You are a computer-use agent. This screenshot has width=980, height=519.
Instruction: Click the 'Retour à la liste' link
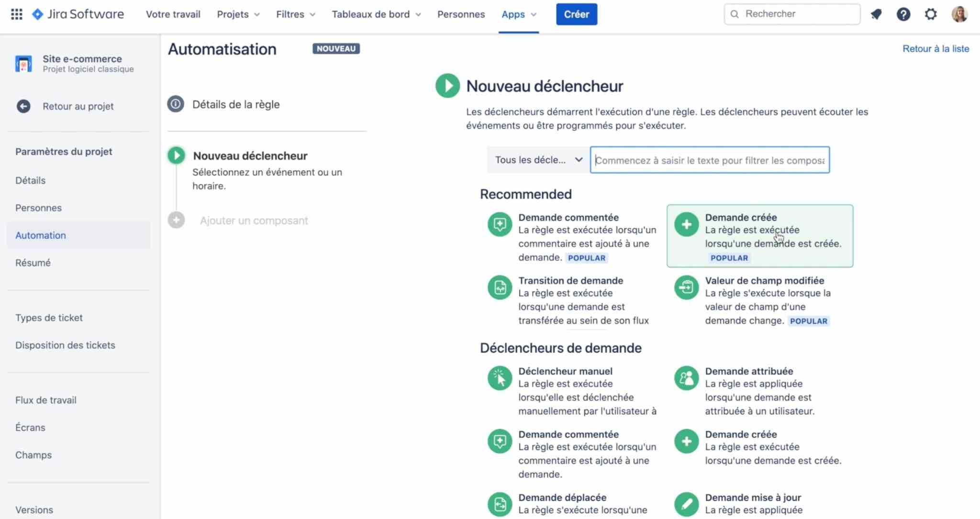coord(936,48)
